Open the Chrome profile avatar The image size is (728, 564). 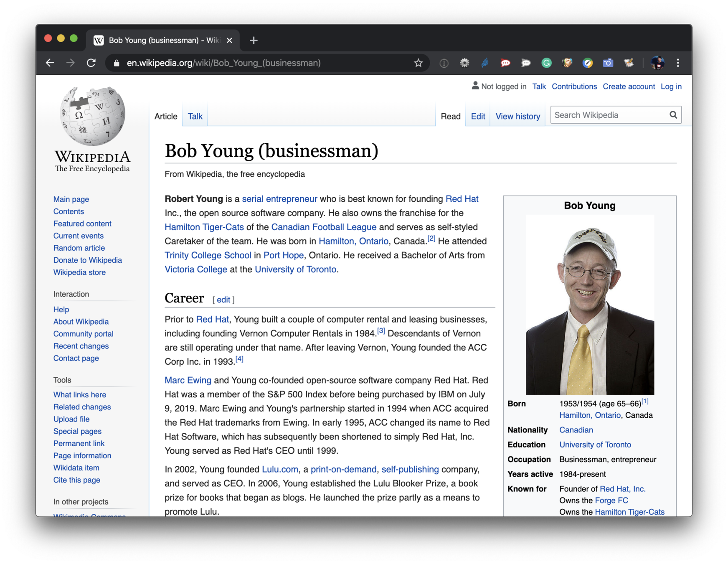point(657,63)
